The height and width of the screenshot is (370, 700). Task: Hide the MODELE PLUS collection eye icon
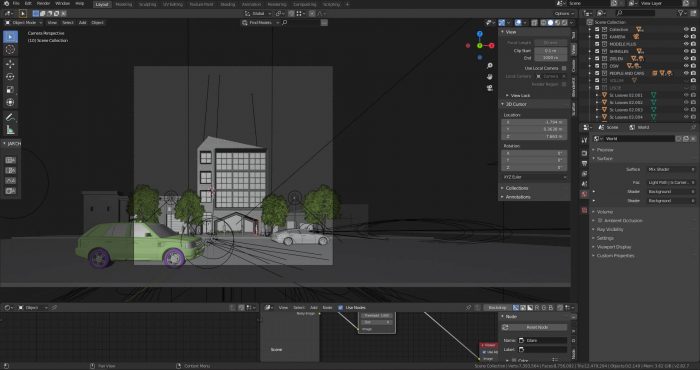tap(686, 44)
